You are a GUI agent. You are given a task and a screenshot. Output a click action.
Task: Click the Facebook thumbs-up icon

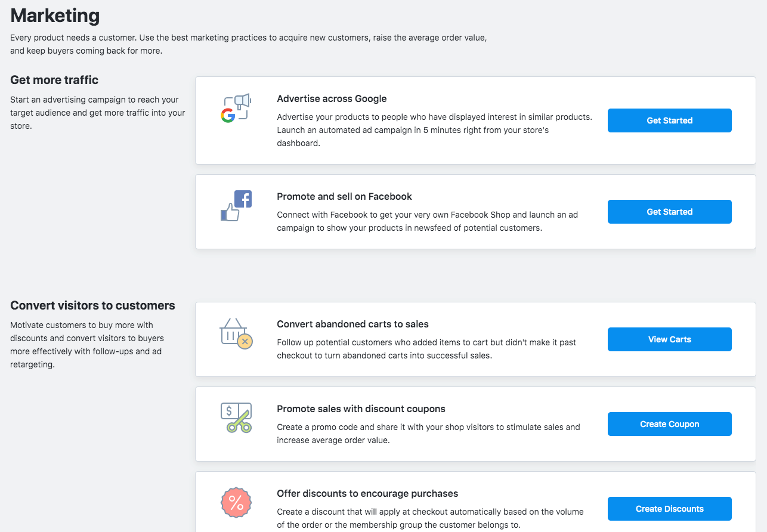tap(236, 206)
